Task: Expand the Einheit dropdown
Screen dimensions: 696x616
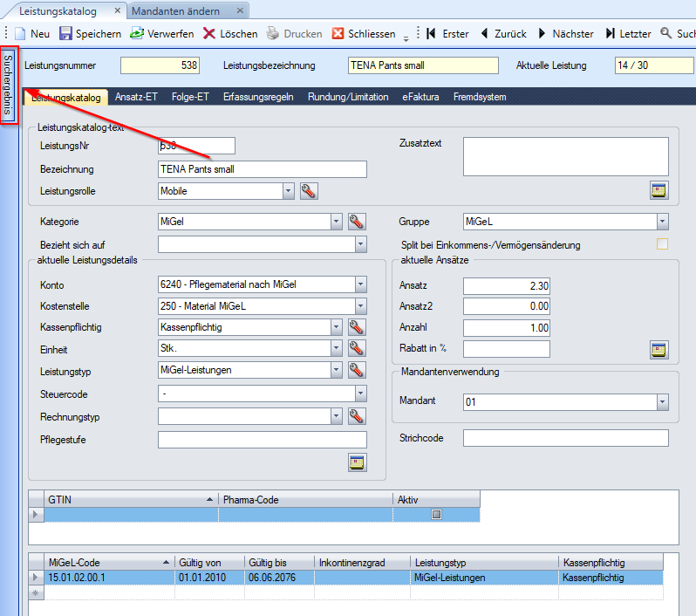Action: [x=337, y=349]
